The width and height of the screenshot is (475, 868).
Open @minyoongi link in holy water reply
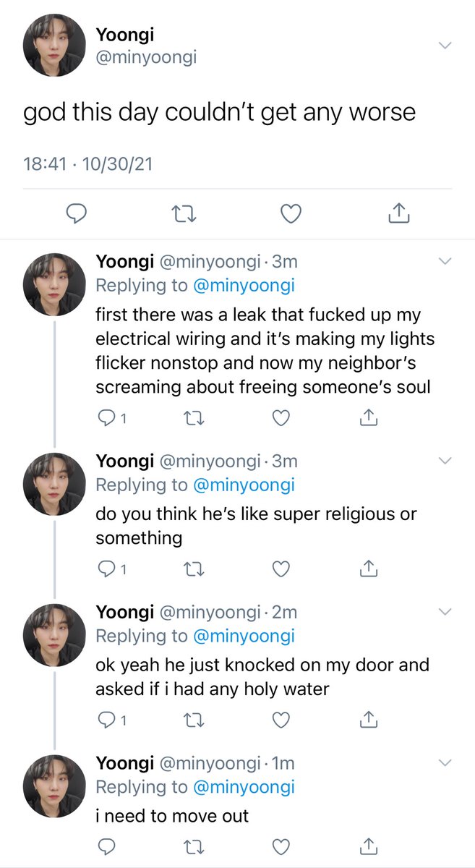[244, 636]
